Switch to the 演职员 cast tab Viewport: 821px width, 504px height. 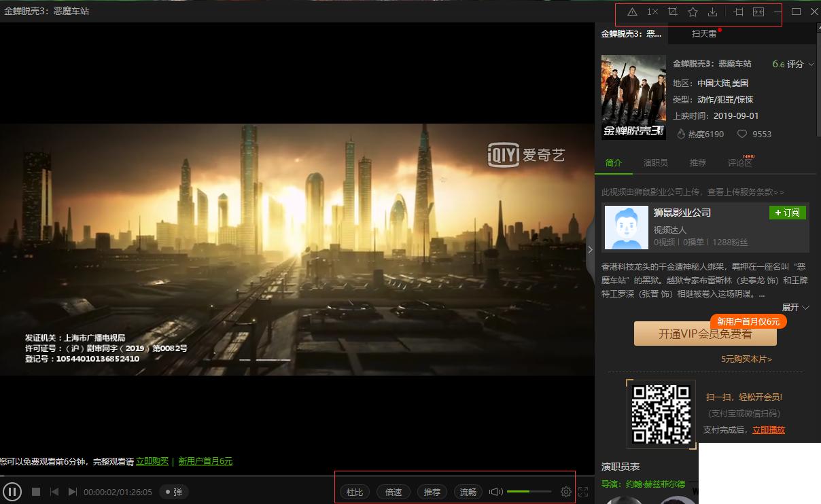pyautogui.click(x=655, y=162)
